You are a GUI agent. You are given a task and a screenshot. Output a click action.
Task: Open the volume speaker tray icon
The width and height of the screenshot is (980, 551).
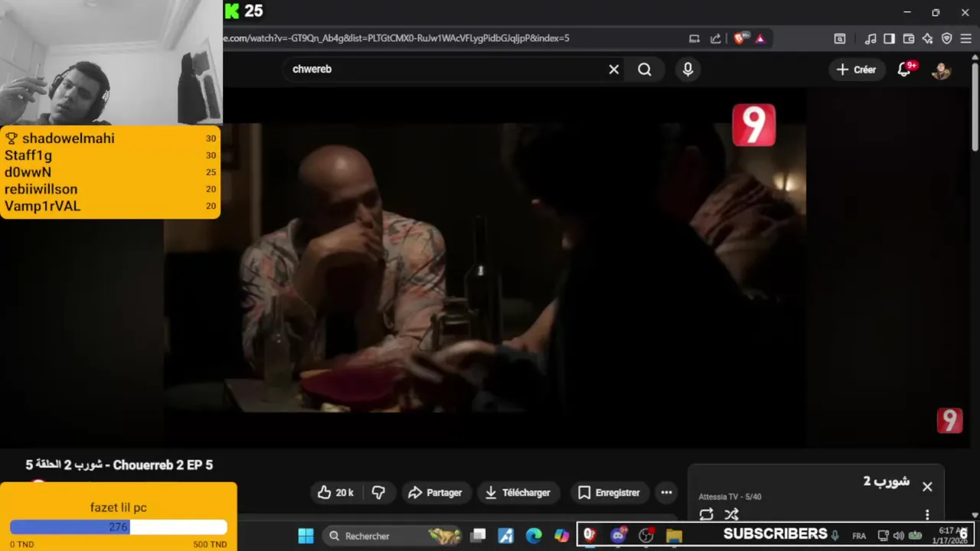pyautogui.click(x=899, y=536)
